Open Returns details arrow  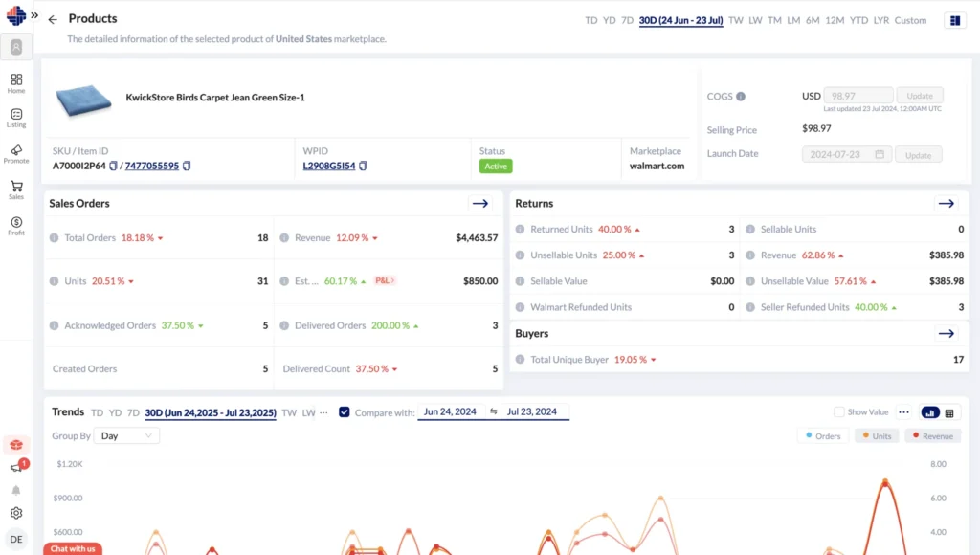click(x=947, y=203)
